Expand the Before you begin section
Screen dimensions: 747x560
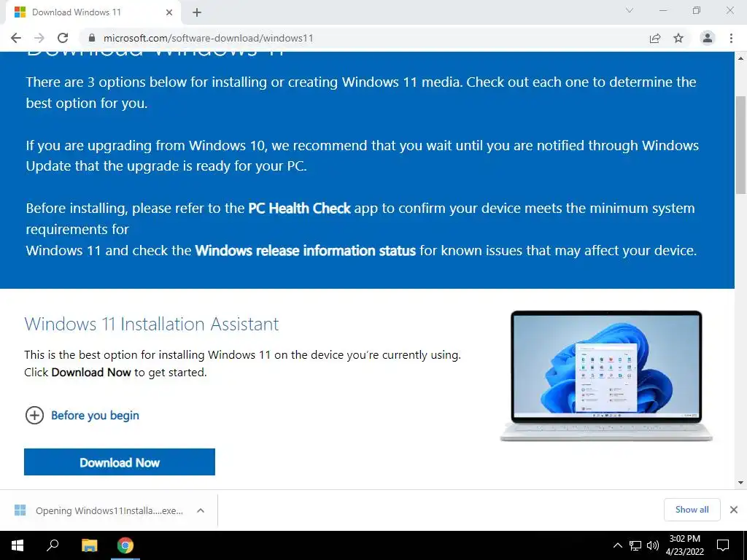82,415
